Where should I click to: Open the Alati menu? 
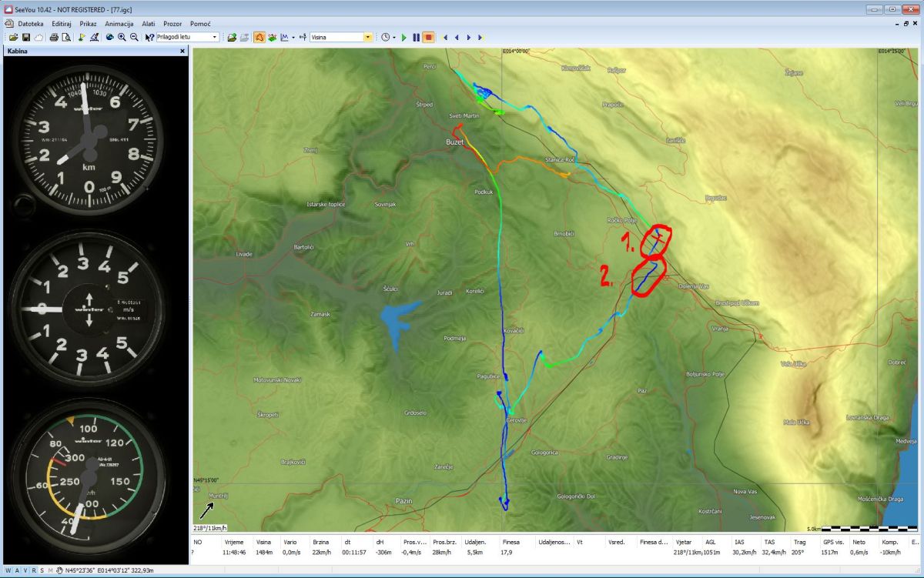click(149, 24)
